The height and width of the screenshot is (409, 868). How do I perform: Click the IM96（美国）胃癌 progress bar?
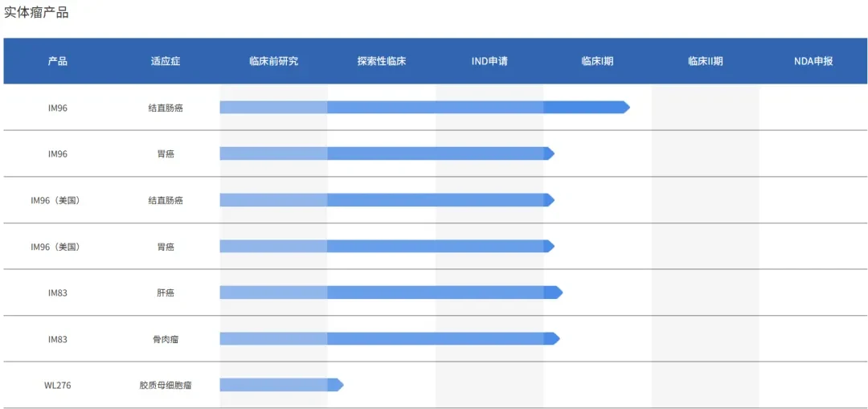(x=387, y=247)
